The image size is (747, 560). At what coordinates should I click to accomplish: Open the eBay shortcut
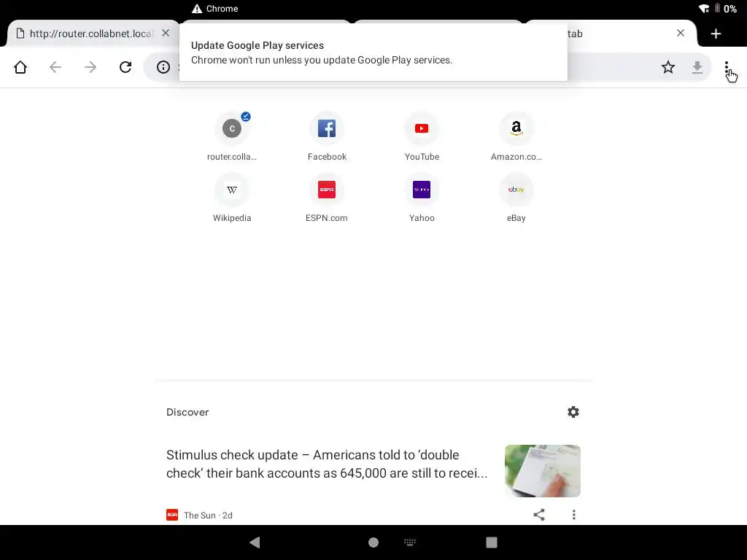(x=516, y=198)
